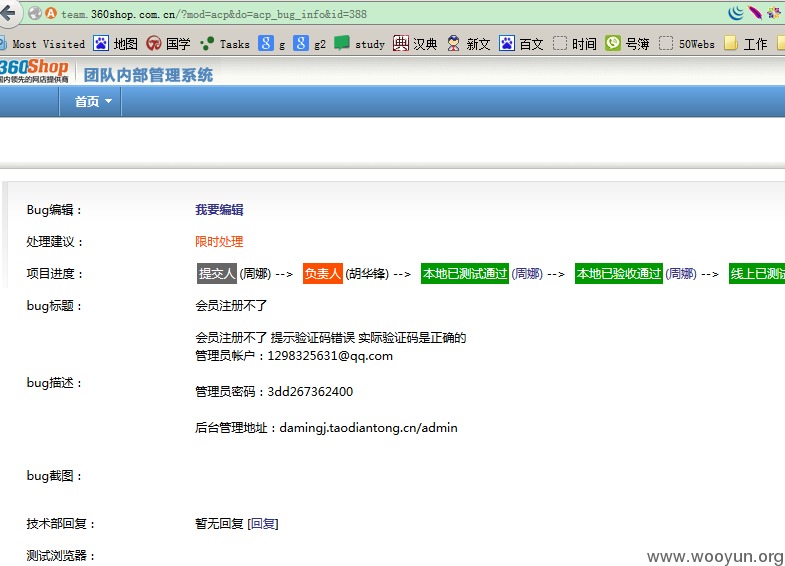785x566 pixels.
Task: Open the 汉典 bookmark
Action: click(x=415, y=44)
